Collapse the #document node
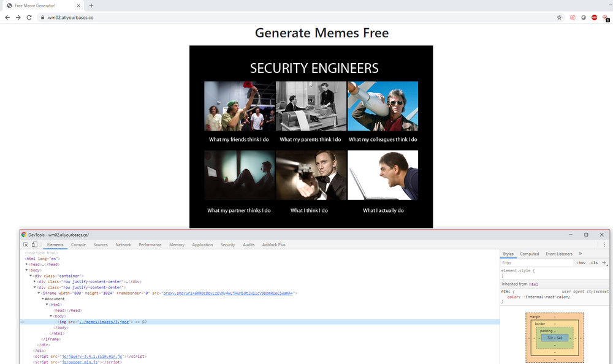The width and height of the screenshot is (613, 364). [x=43, y=298]
